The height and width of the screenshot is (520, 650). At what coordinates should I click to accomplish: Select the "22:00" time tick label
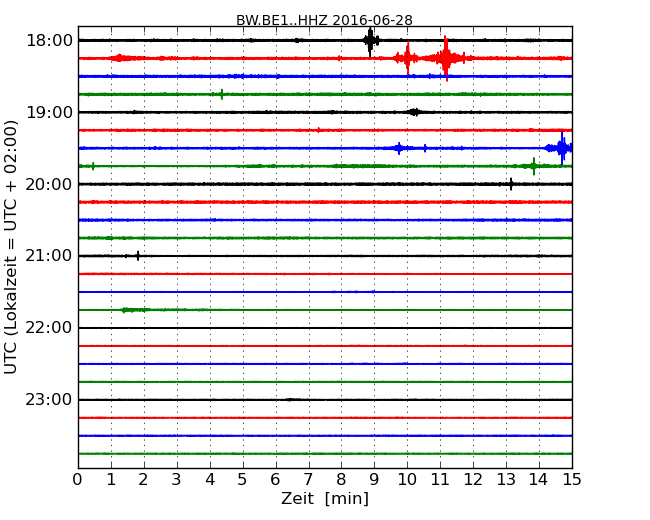pyautogui.click(x=49, y=328)
